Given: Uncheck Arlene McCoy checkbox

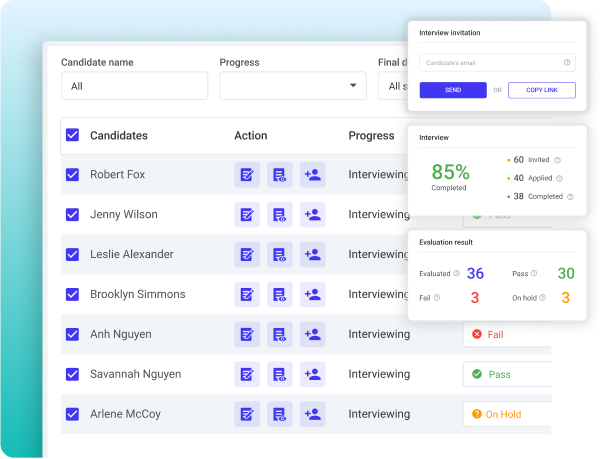Looking at the screenshot, I should point(72,414).
